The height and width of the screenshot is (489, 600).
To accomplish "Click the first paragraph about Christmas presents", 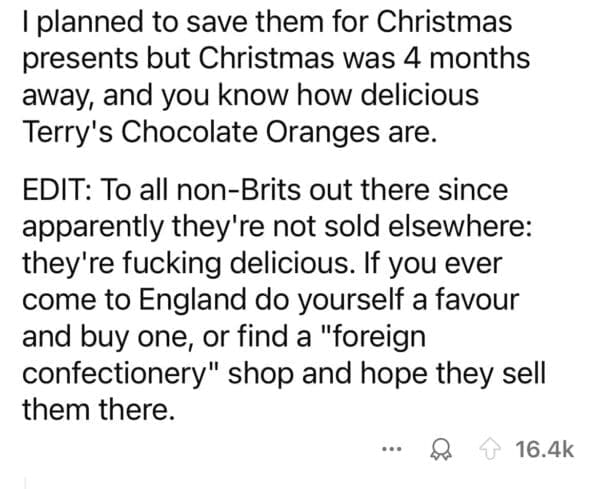I will click(270, 80).
